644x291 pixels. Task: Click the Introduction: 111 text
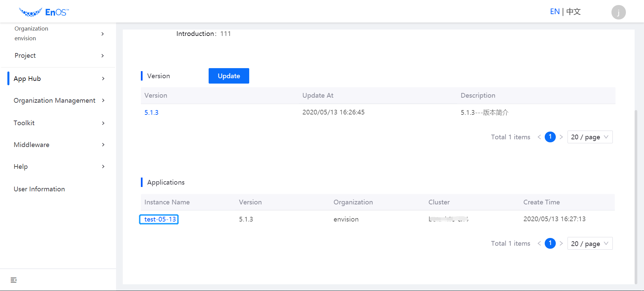[204, 34]
